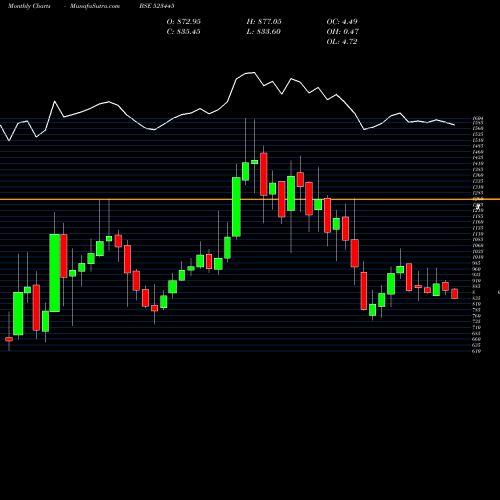
Task: Click the 'OC: 4.49' reading
Action: tap(342, 22)
